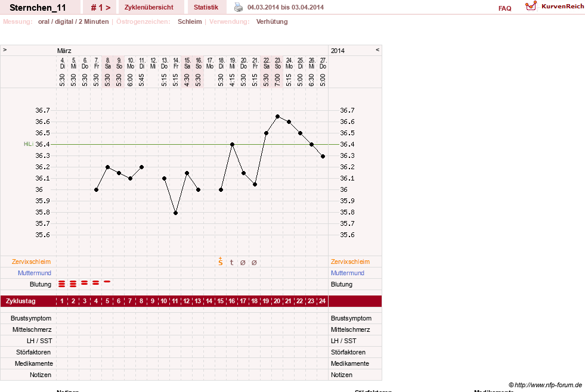Click left Muttermund row label
Screen dimensions: 585x392
35,273
